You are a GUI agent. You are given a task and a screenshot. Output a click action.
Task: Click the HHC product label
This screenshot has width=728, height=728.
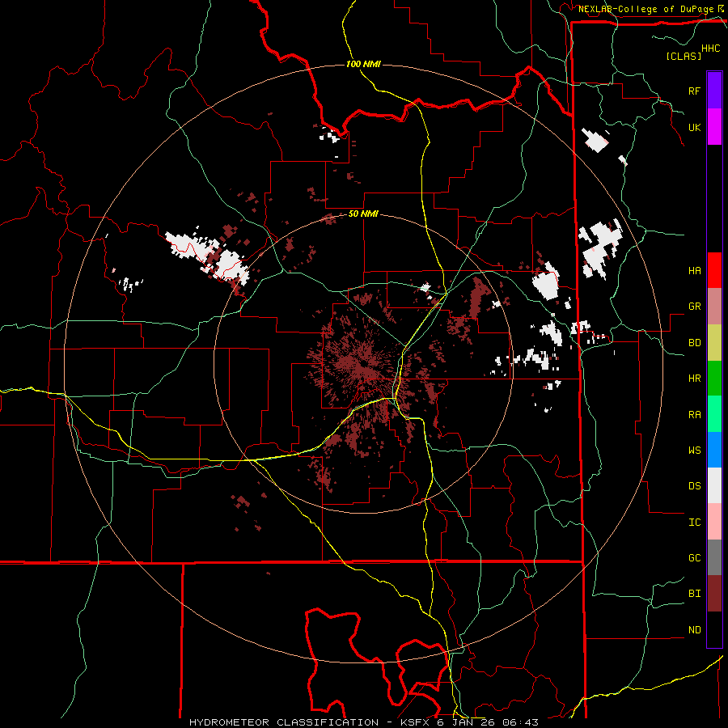pos(710,49)
